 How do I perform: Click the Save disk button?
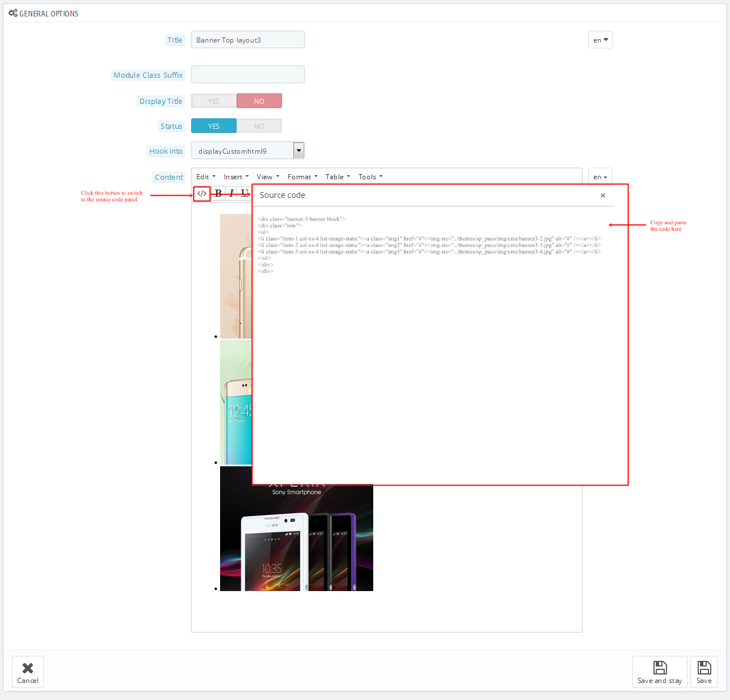(704, 672)
